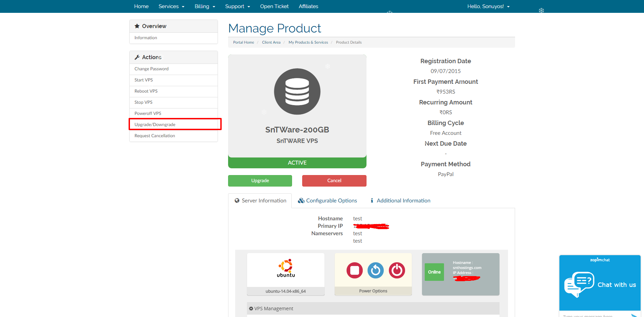Click the cubes icon on Configurable Options
Image resolution: width=644 pixels, height=317 pixels.
(x=301, y=200)
